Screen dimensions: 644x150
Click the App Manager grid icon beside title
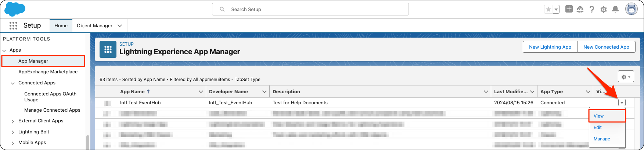coord(108,49)
